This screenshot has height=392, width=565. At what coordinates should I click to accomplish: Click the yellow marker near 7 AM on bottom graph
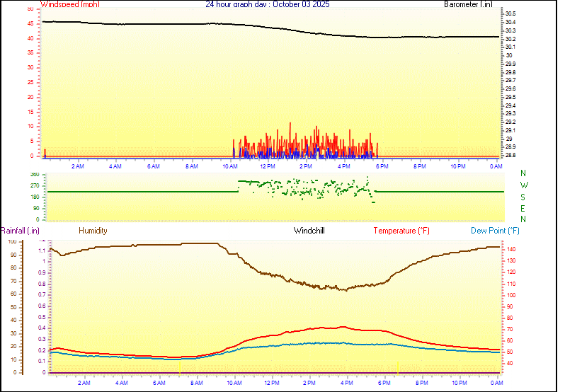click(x=180, y=369)
